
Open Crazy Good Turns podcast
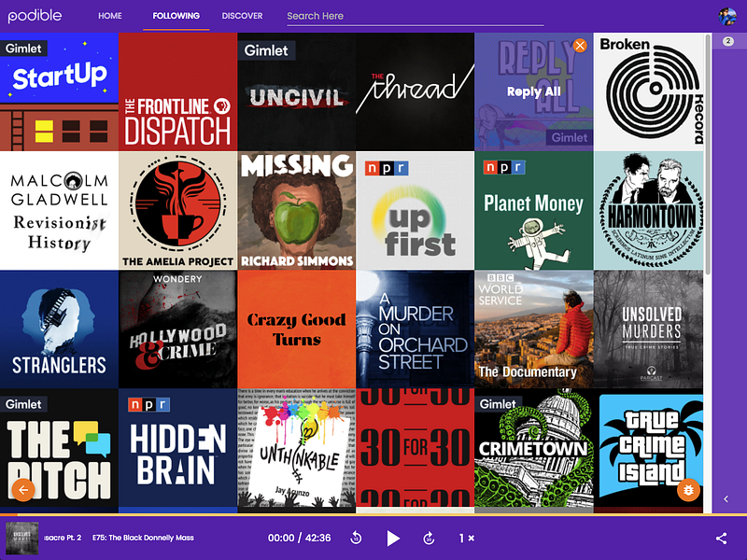pyautogui.click(x=296, y=329)
